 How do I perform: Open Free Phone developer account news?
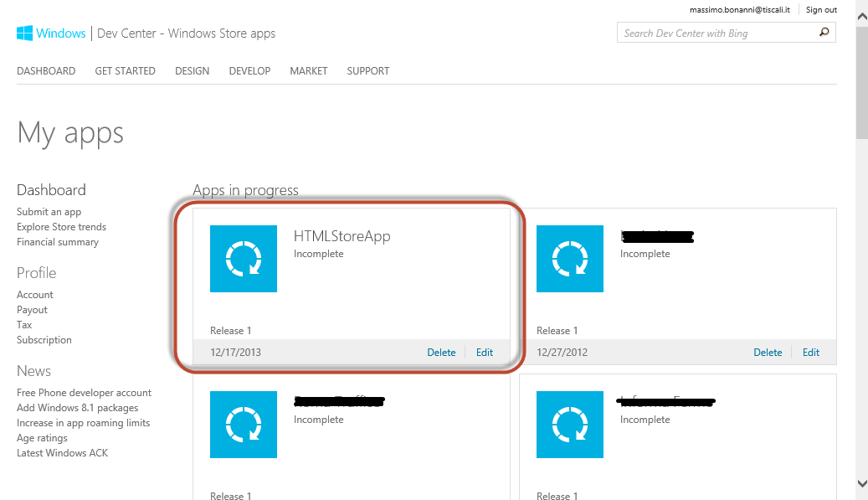click(84, 393)
